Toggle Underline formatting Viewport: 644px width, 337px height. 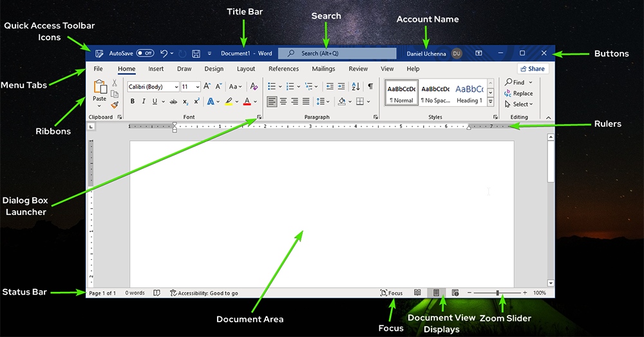[155, 101]
